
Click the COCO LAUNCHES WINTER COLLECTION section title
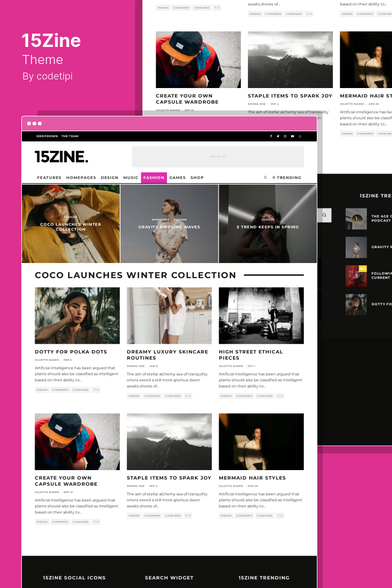point(135,275)
